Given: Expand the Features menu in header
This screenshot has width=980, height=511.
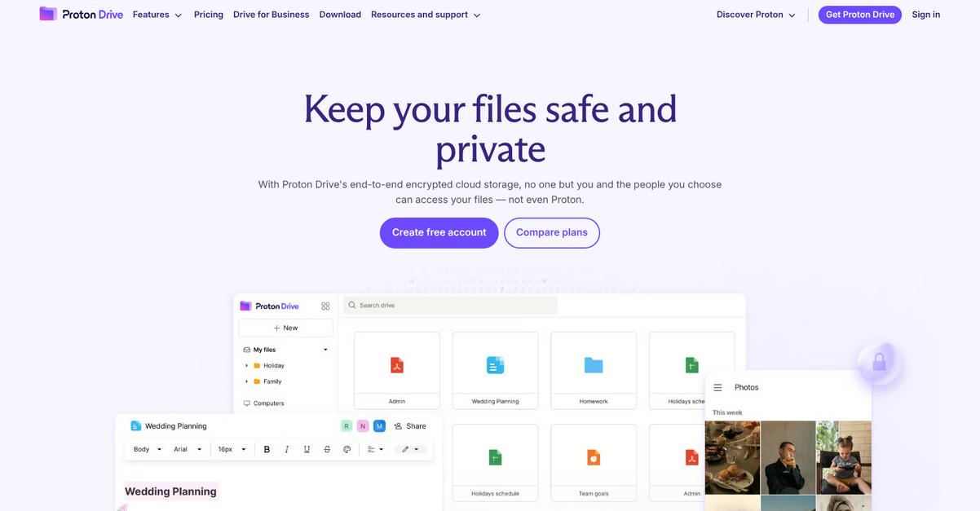Looking at the screenshot, I should 157,15.
